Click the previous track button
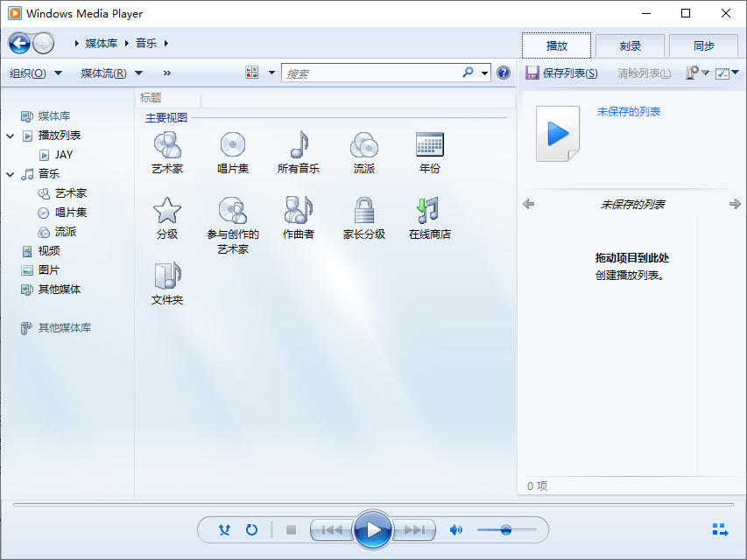The height and width of the screenshot is (560, 747). click(332, 529)
